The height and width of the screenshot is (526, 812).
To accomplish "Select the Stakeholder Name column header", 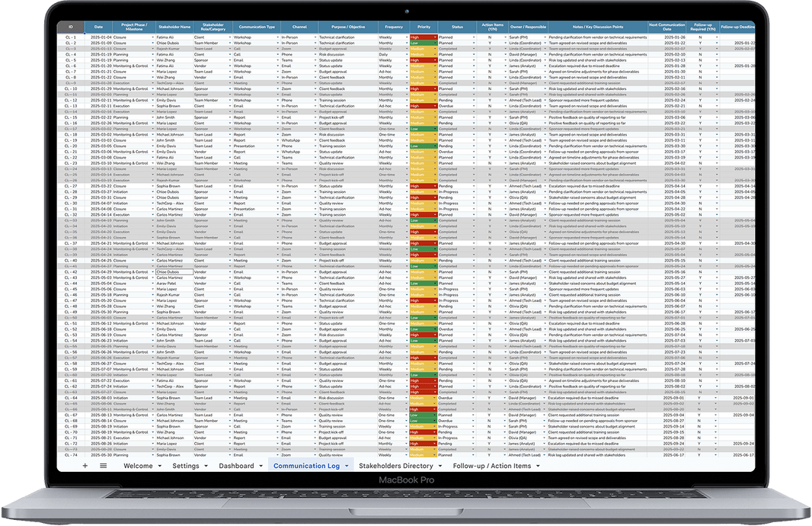I will click(x=174, y=27).
